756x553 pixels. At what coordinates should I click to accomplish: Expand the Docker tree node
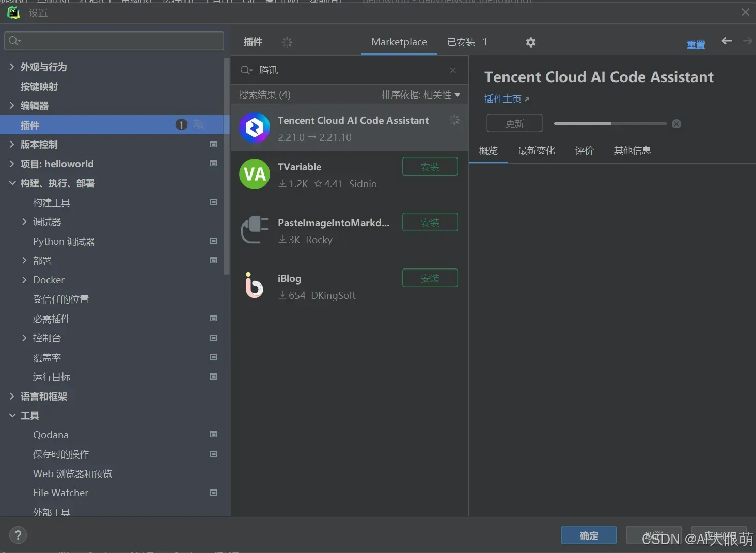pyautogui.click(x=24, y=279)
